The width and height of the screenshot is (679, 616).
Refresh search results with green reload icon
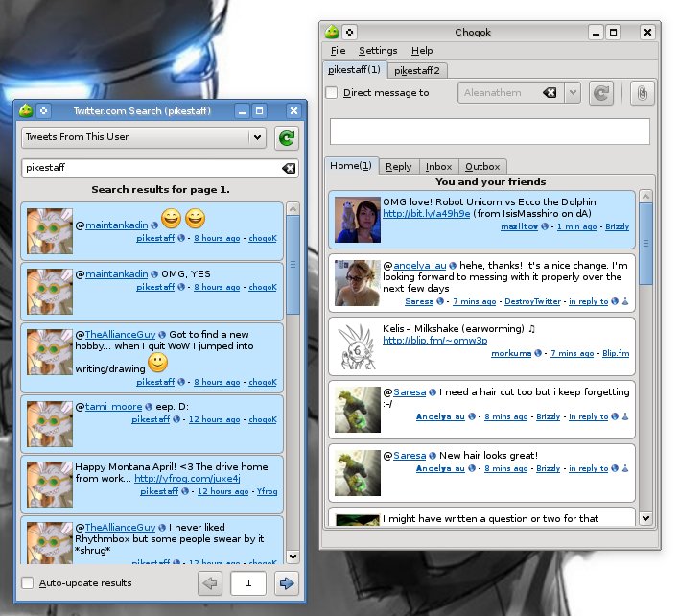(286, 138)
